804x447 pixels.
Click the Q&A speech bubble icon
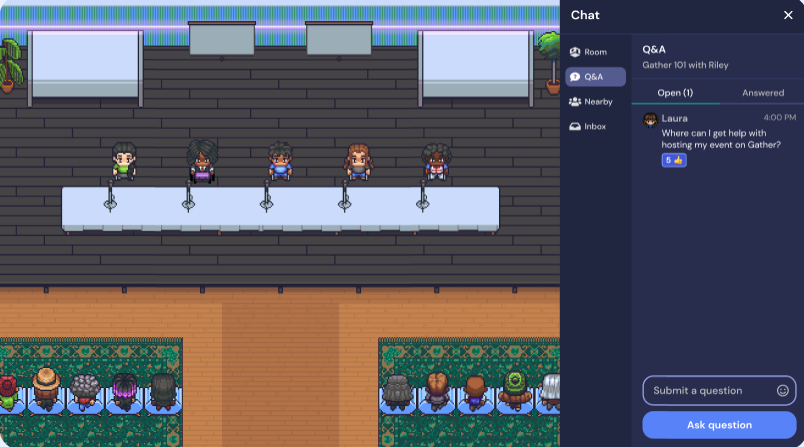575,77
